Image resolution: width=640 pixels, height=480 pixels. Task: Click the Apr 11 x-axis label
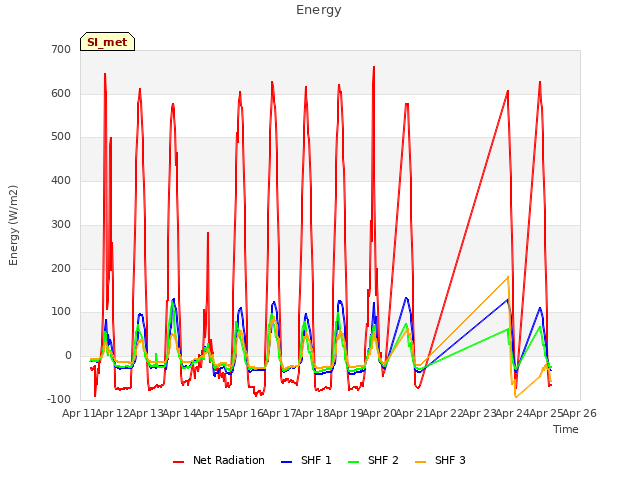[x=79, y=413]
